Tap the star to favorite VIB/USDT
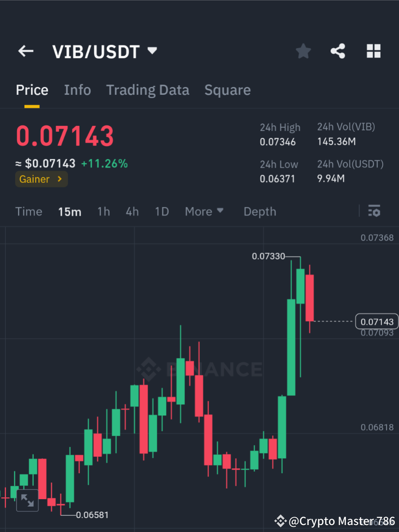The height and width of the screenshot is (532, 399). pyautogui.click(x=303, y=51)
